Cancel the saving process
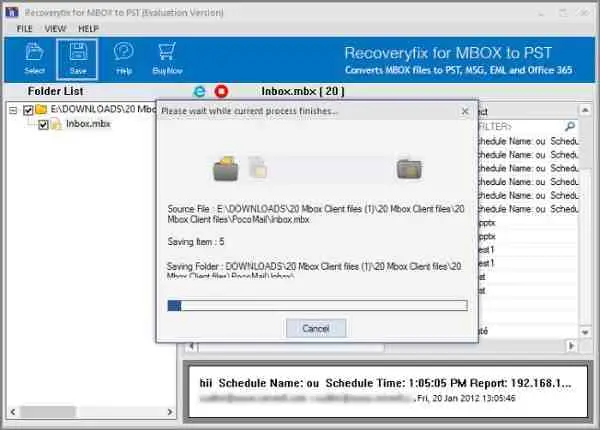600x430 pixels. (x=316, y=328)
